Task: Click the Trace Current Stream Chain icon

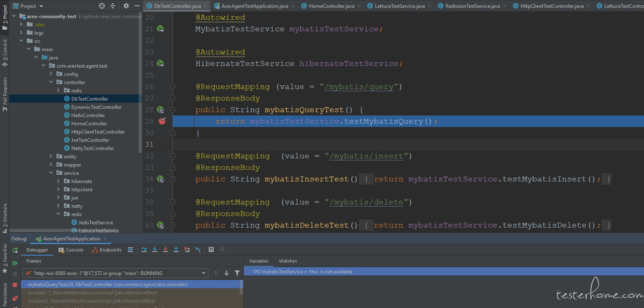Action: pos(222,249)
